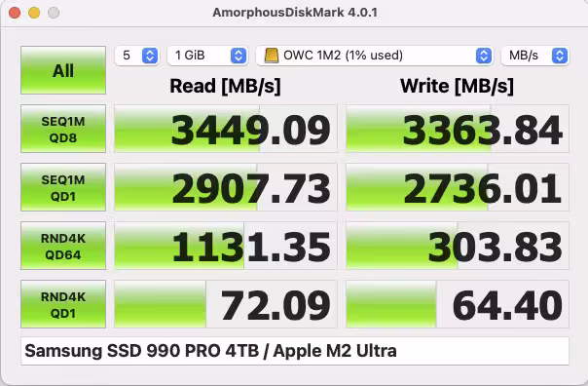The height and width of the screenshot is (386, 588).
Task: Open the test count dropdown showing 5
Action: point(137,56)
